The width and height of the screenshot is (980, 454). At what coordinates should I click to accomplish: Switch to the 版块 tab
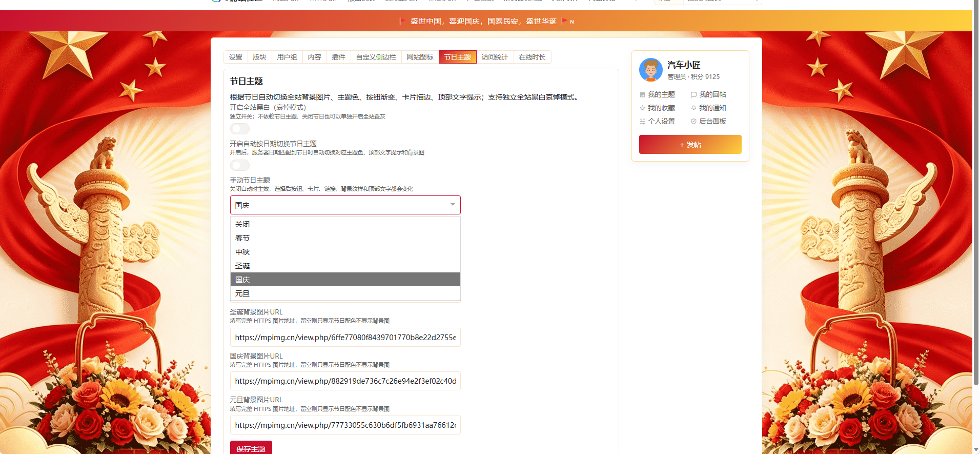[260, 57]
